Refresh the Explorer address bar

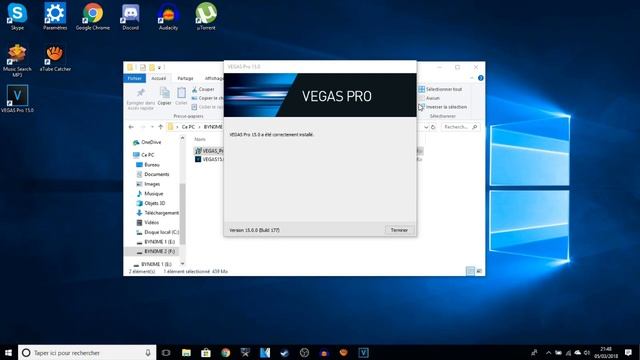(433, 127)
